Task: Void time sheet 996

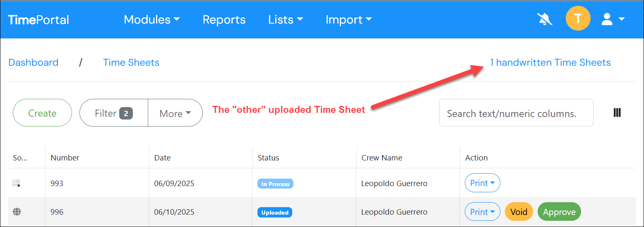Action: (519, 212)
